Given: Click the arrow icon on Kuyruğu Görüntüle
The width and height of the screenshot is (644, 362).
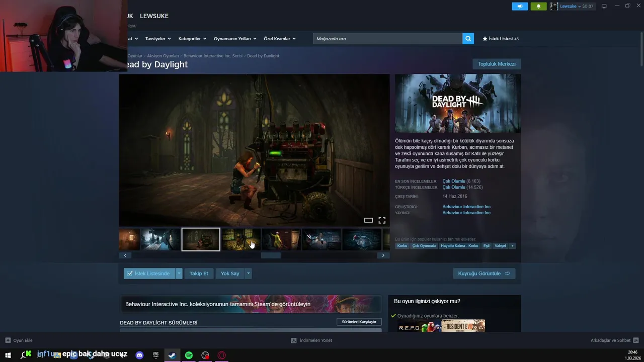Looking at the screenshot, I should (507, 274).
